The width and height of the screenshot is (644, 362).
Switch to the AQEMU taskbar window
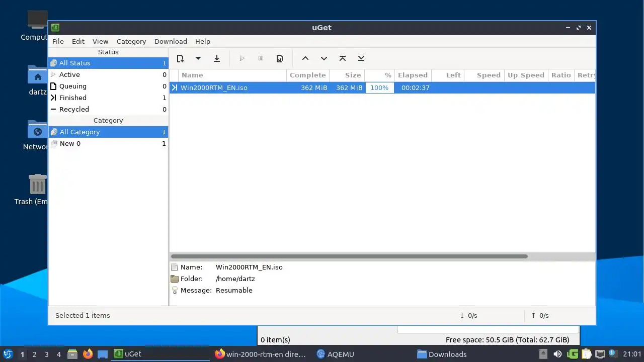click(336, 354)
